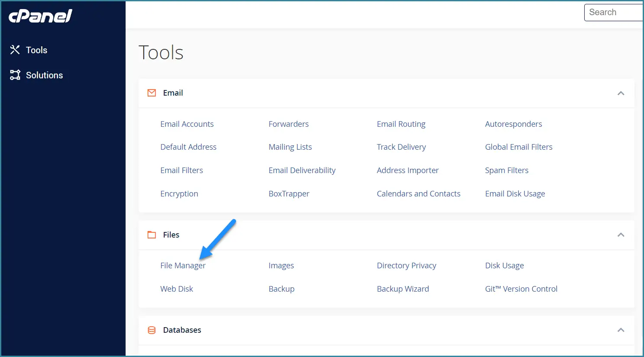Click the cPanel logo

point(40,16)
